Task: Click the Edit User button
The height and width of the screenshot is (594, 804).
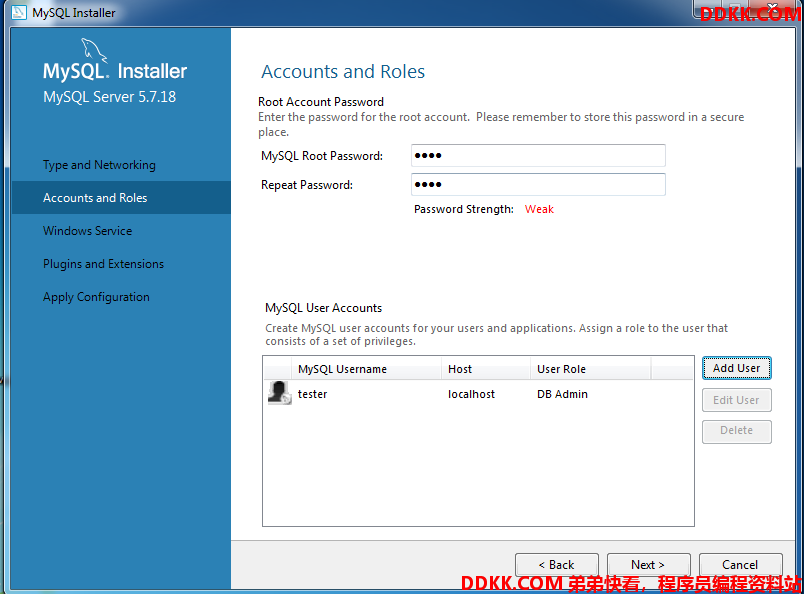Action: (736, 400)
